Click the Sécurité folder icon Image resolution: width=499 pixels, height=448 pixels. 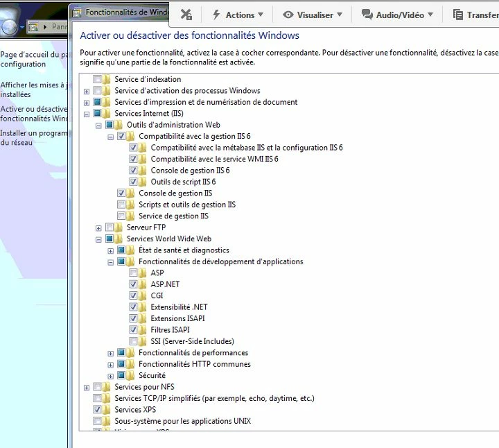[130, 375]
